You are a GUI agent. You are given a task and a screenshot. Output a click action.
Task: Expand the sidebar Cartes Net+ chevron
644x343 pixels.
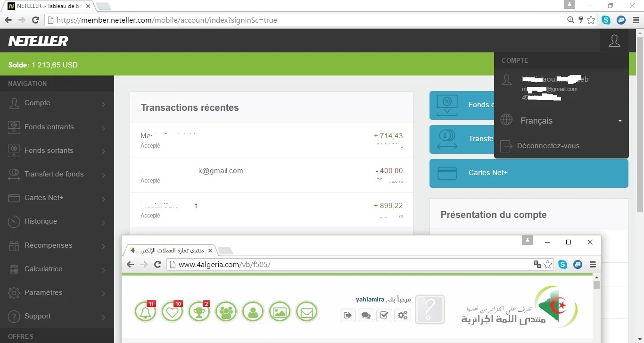103,199
